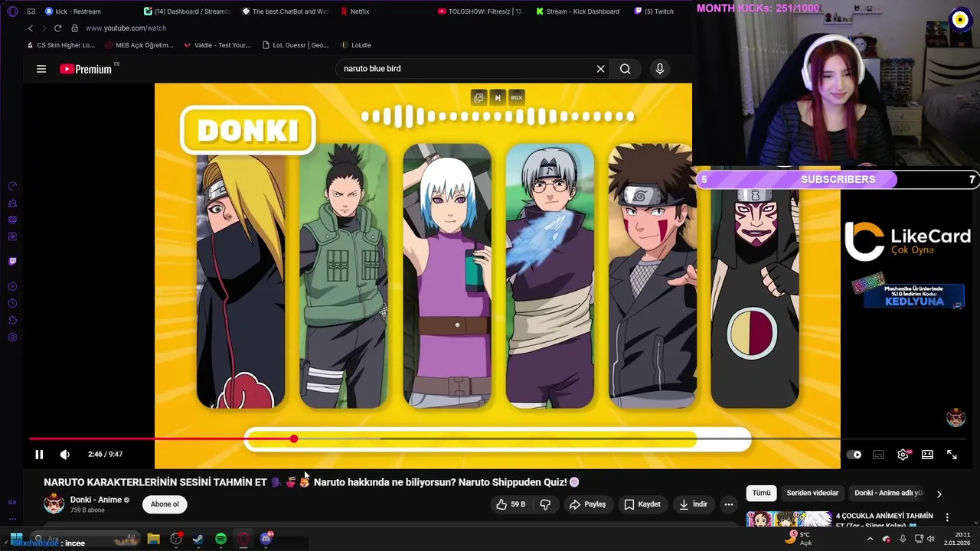Open sidebar settings gear icon
This screenshot has width=980, height=551.
[12, 337]
